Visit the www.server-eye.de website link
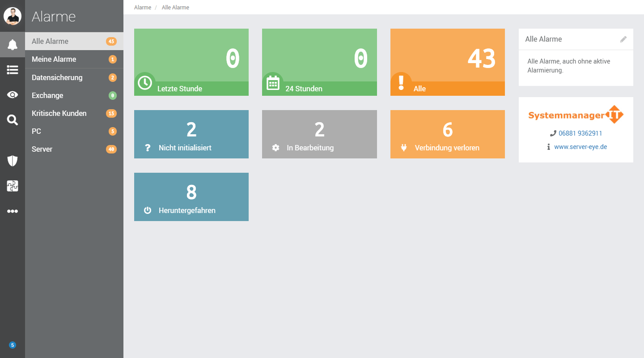The width and height of the screenshot is (644, 358). coord(580,146)
